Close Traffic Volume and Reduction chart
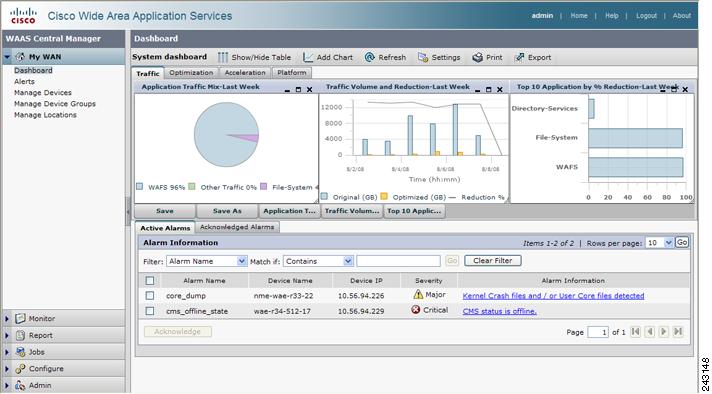This screenshot has width=712, height=394. tap(499, 90)
